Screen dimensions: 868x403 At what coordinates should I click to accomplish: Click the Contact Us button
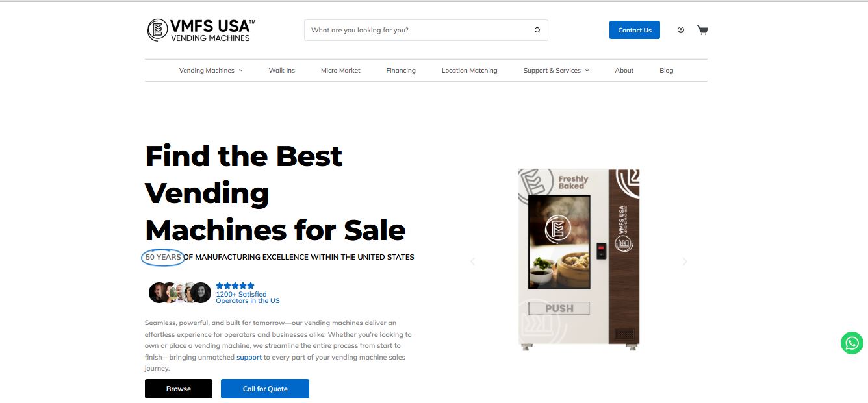pos(635,30)
